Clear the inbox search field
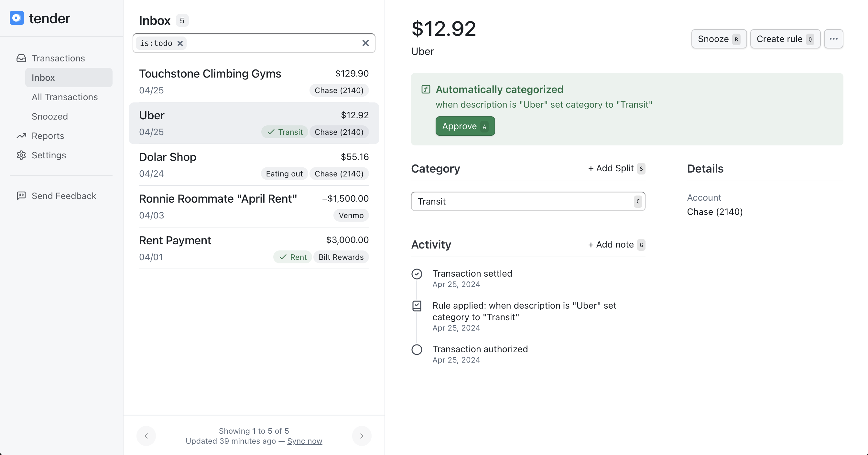The height and width of the screenshot is (455, 868). tap(365, 43)
